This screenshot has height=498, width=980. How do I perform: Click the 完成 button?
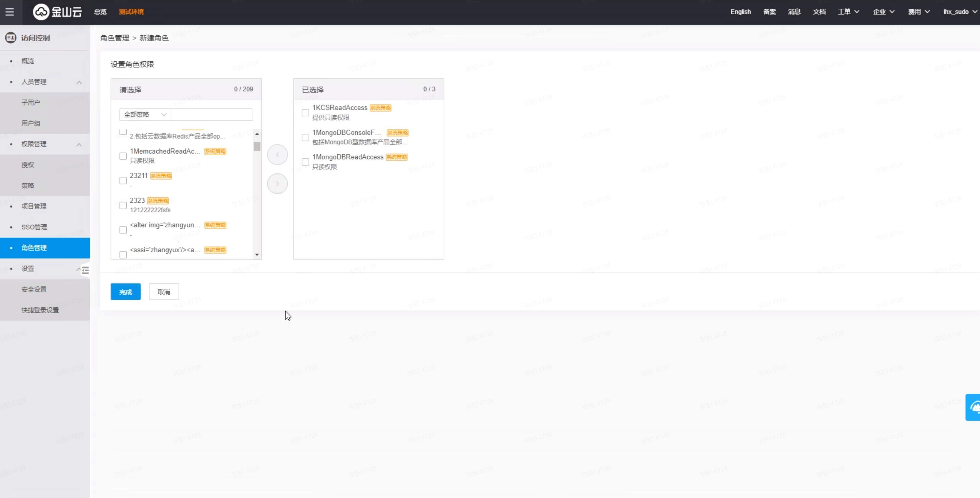pyautogui.click(x=125, y=292)
